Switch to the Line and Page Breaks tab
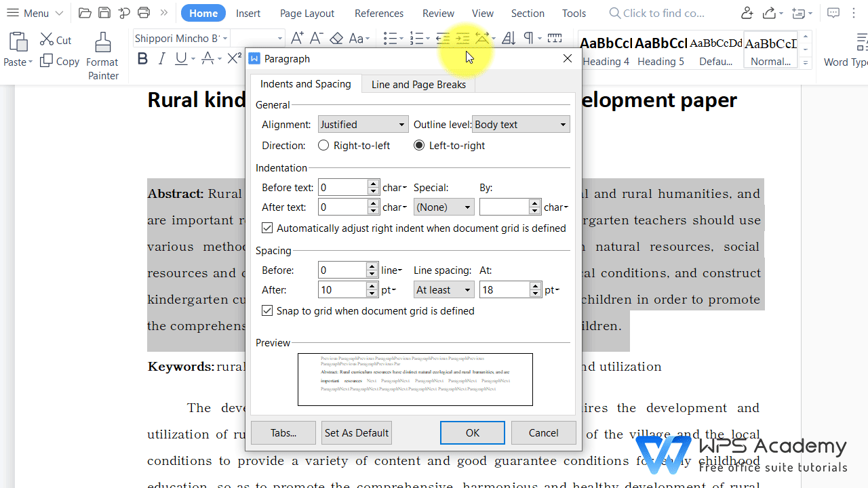Image resolution: width=868 pixels, height=488 pixels. pyautogui.click(x=418, y=84)
